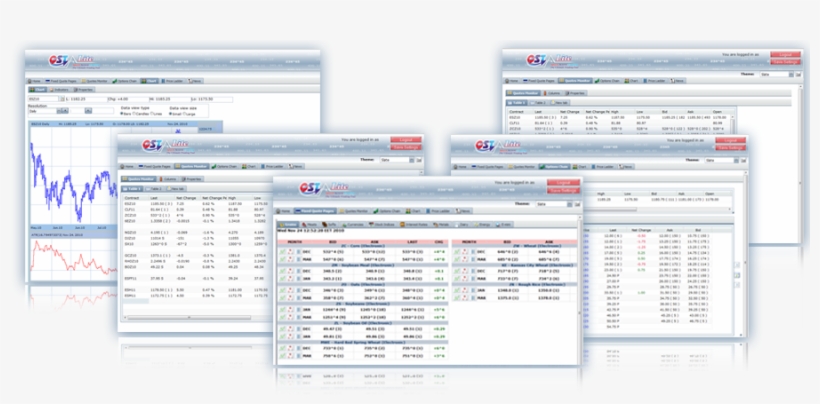Viewport: 820px width, 404px height.
Task: Click Save Settings in left Quotes Monitor window
Action: pyautogui.click(x=406, y=147)
